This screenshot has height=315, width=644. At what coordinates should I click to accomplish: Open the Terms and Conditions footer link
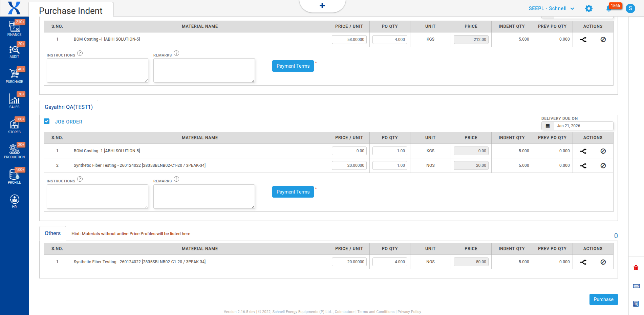[376, 312]
